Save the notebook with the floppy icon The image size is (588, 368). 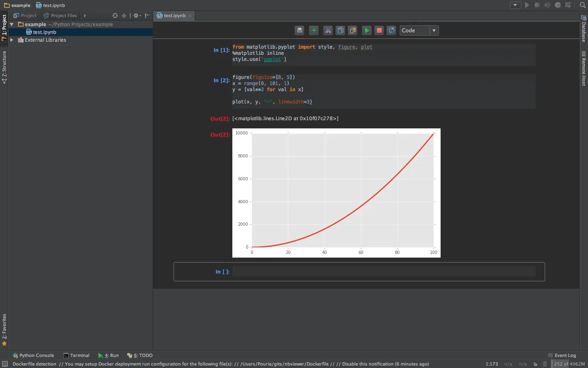click(x=300, y=30)
